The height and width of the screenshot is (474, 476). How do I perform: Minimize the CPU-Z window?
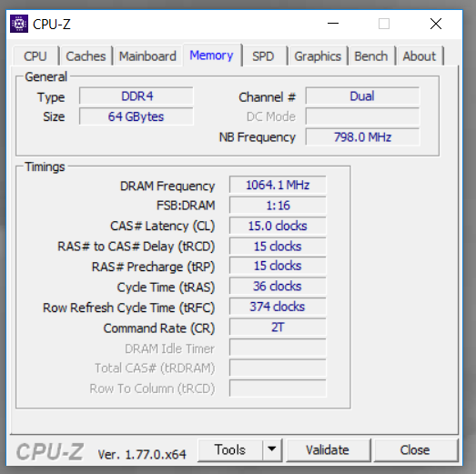(333, 24)
